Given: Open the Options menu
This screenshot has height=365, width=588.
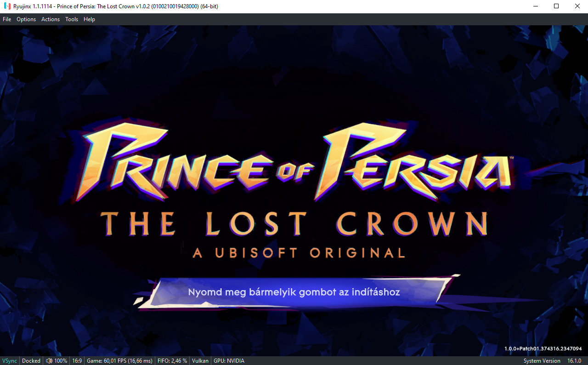Looking at the screenshot, I should [x=26, y=19].
